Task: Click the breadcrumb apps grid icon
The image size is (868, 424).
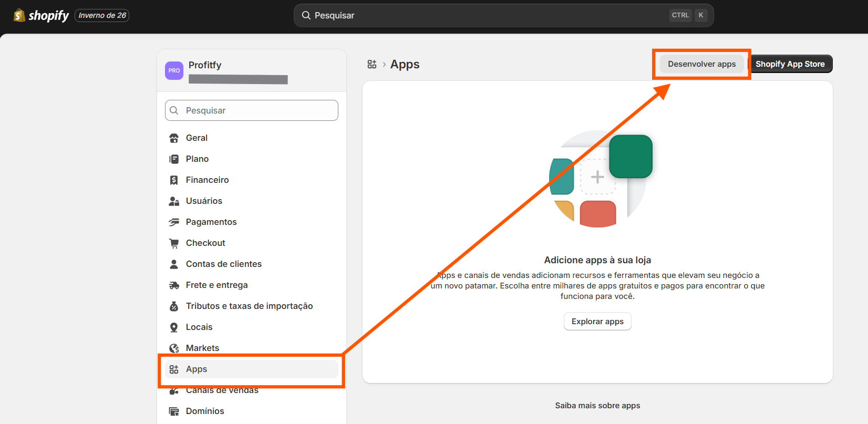Action: [x=372, y=64]
